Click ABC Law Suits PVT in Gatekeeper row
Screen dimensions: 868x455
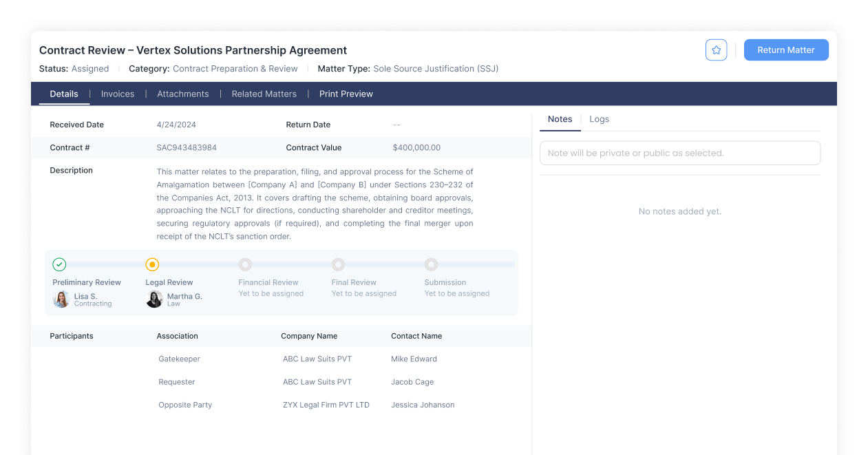tap(317, 359)
